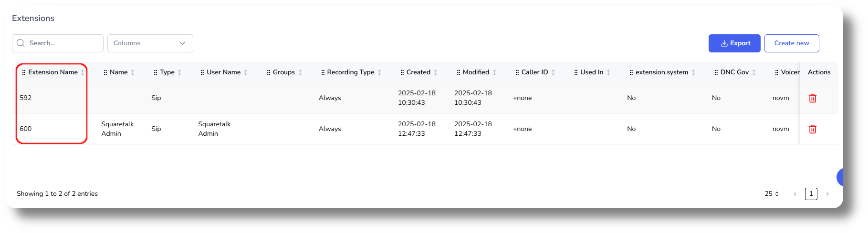Click the Name column drag handle

coord(105,72)
